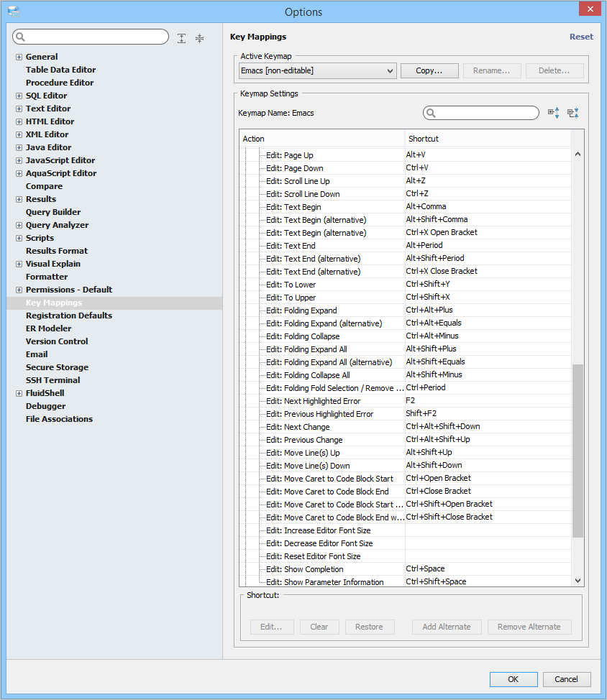The width and height of the screenshot is (607, 700).
Task: Click the Options window app icon
Action: [14, 11]
